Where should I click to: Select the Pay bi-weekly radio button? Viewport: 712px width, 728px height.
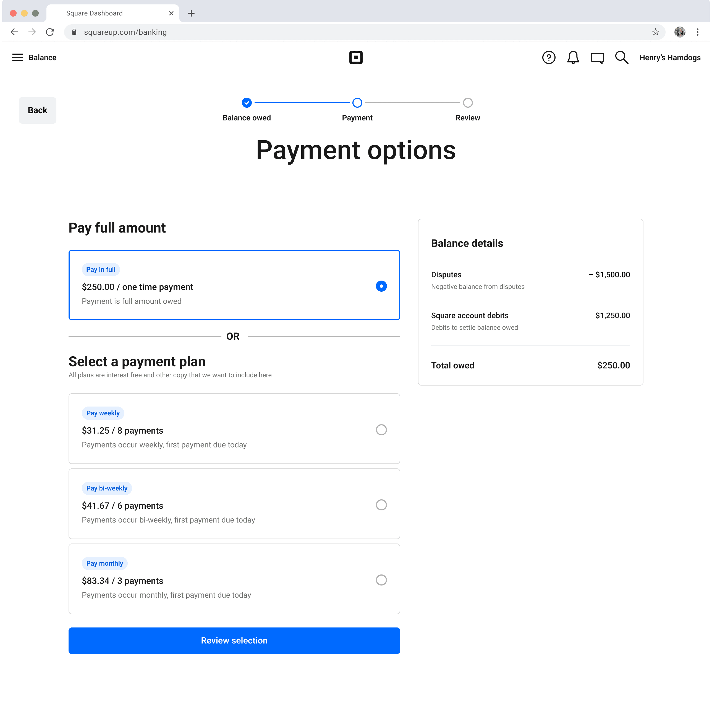pos(381,505)
